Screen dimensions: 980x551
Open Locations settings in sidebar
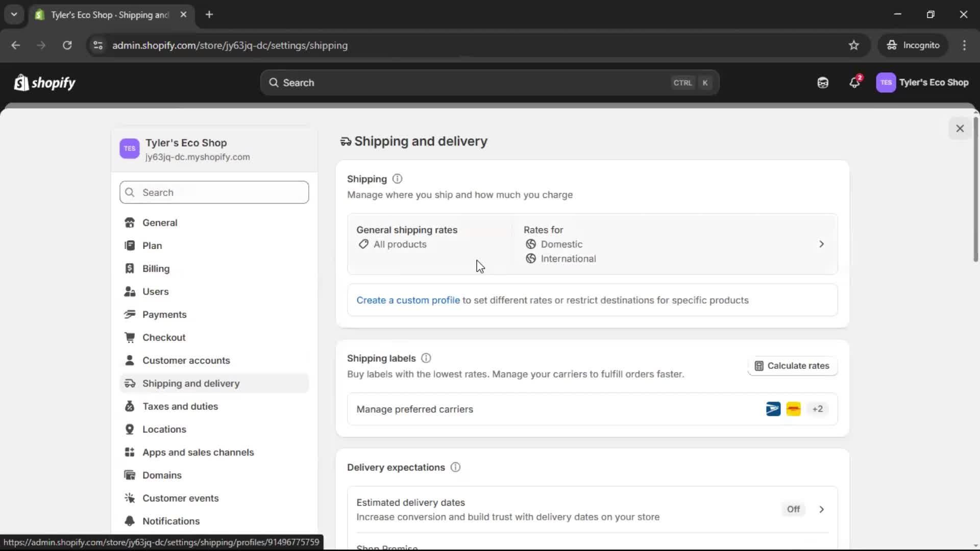164,429
